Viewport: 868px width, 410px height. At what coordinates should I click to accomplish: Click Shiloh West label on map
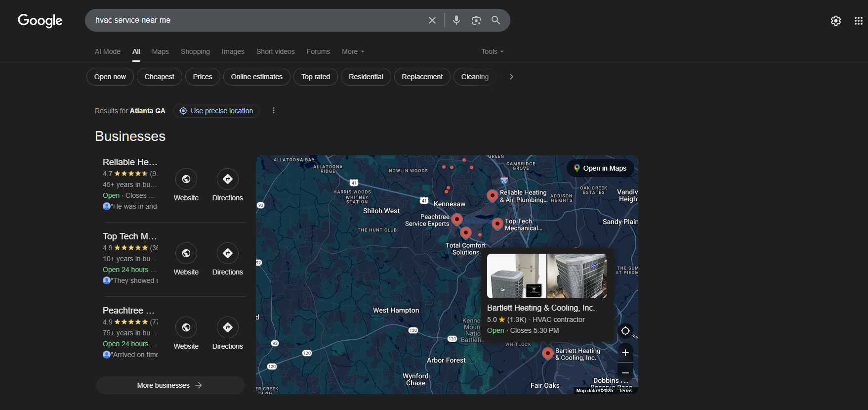point(381,211)
